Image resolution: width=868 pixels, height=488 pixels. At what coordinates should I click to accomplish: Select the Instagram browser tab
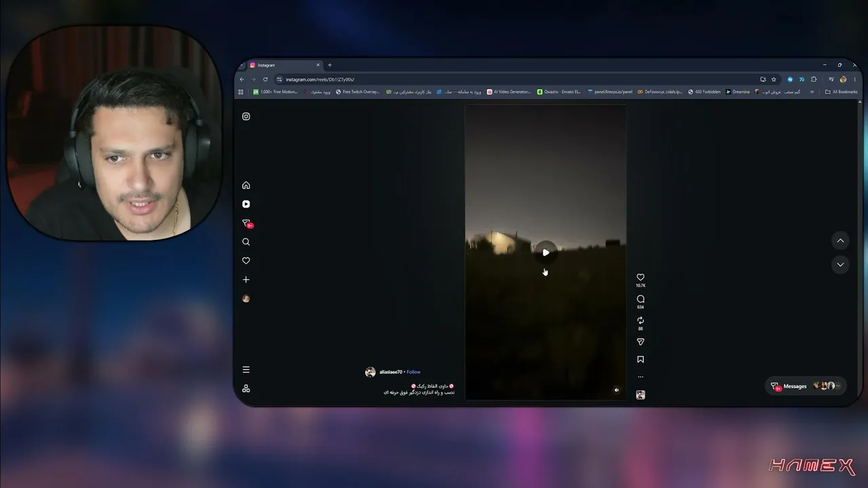285,65
